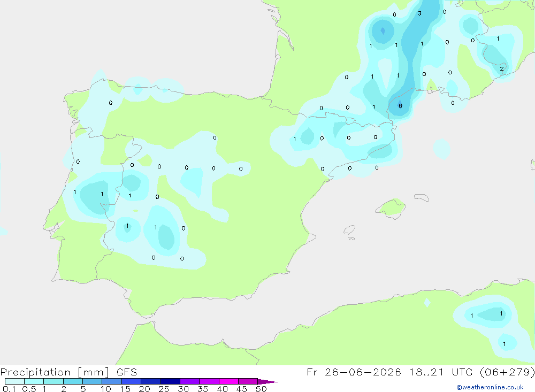This screenshot has width=535, height=392.
Task: Click the 10–15 mm legend color swatch
Action: (x=112, y=381)
